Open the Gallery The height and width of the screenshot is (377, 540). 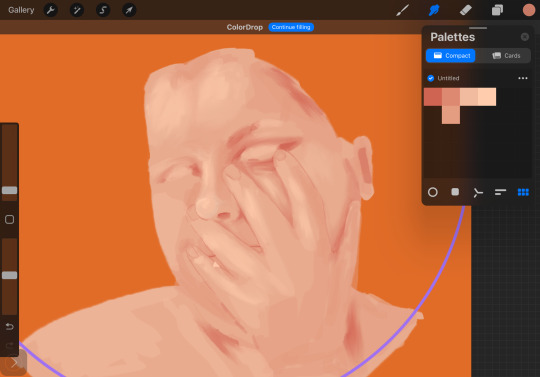[x=21, y=10]
